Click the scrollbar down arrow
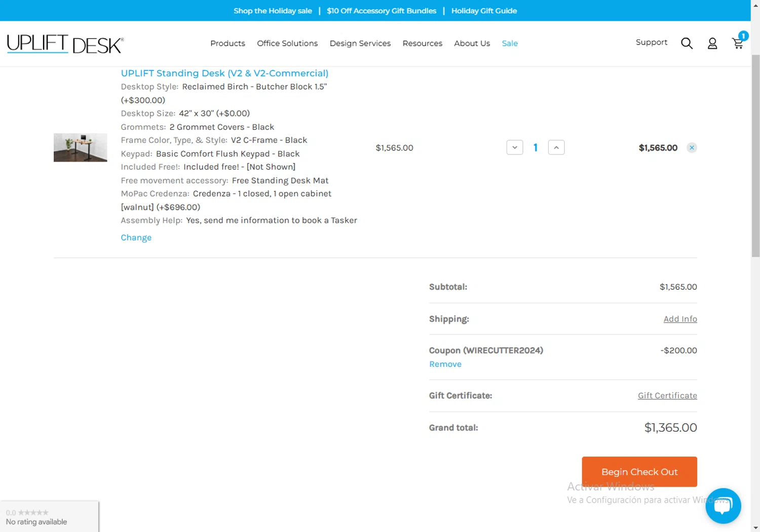 [x=755, y=527]
